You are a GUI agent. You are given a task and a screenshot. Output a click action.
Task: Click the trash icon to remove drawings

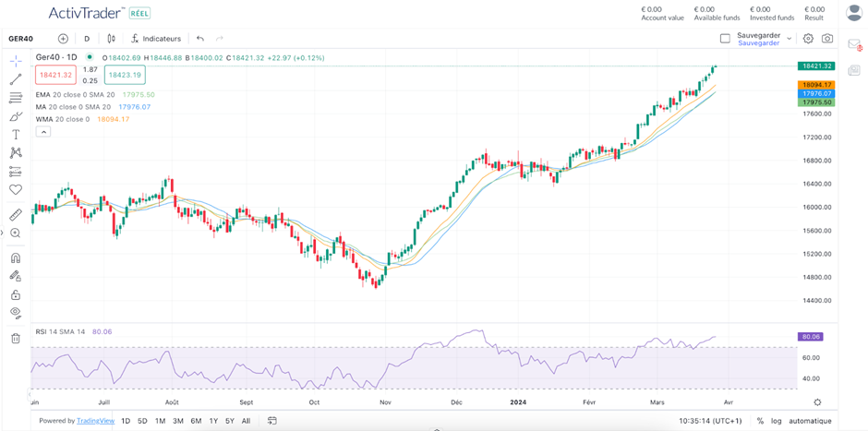[x=16, y=338]
